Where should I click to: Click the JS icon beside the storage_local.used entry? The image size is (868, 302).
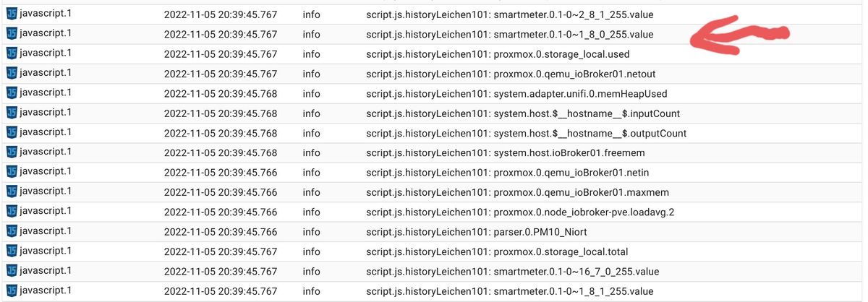tap(12, 53)
